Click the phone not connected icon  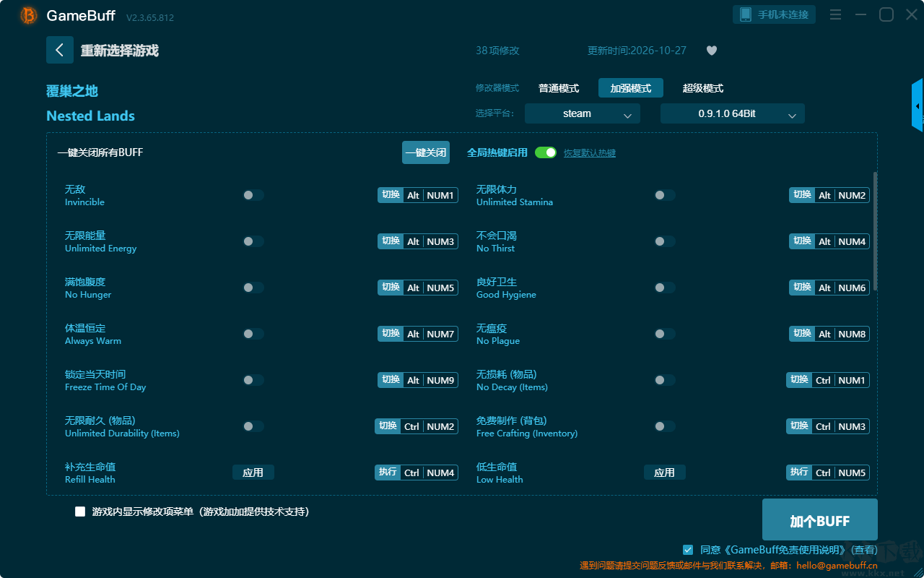tap(745, 14)
